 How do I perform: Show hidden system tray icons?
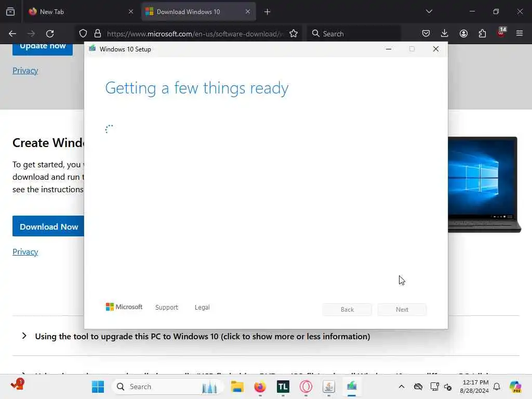[x=402, y=387]
